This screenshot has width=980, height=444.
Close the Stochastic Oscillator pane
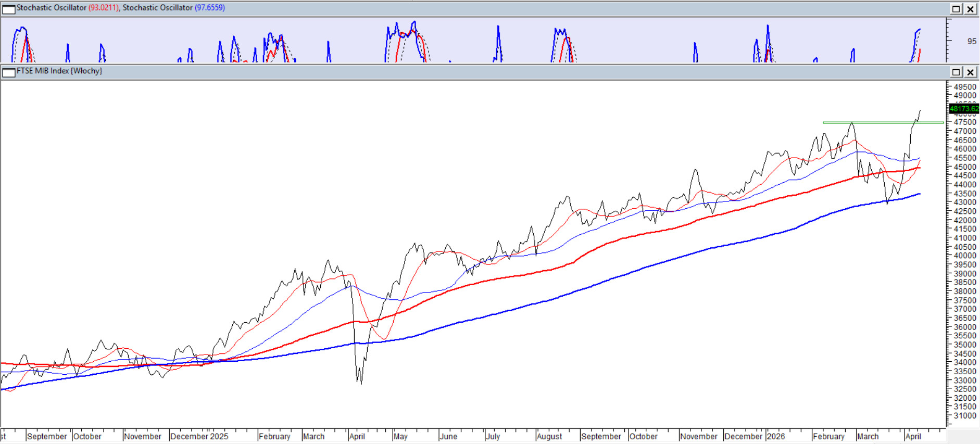coord(971,9)
